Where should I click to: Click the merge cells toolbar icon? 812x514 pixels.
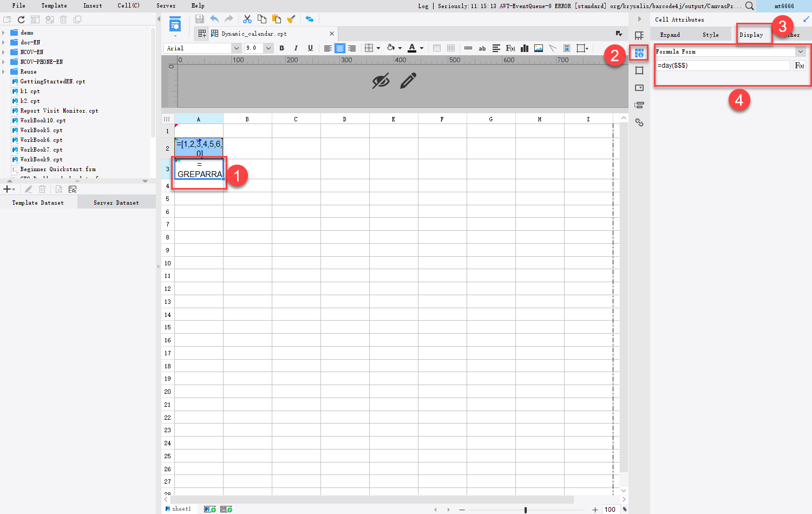437,48
